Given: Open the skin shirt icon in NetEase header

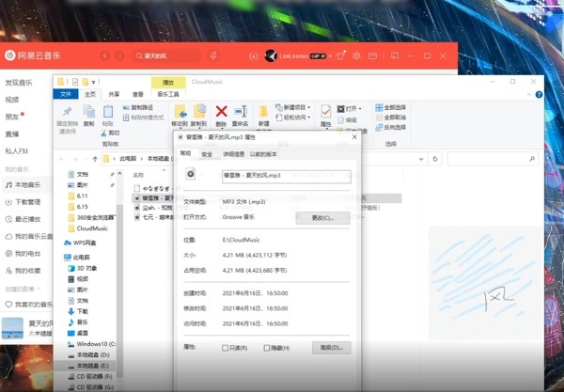Looking at the screenshot, I should click(x=340, y=55).
